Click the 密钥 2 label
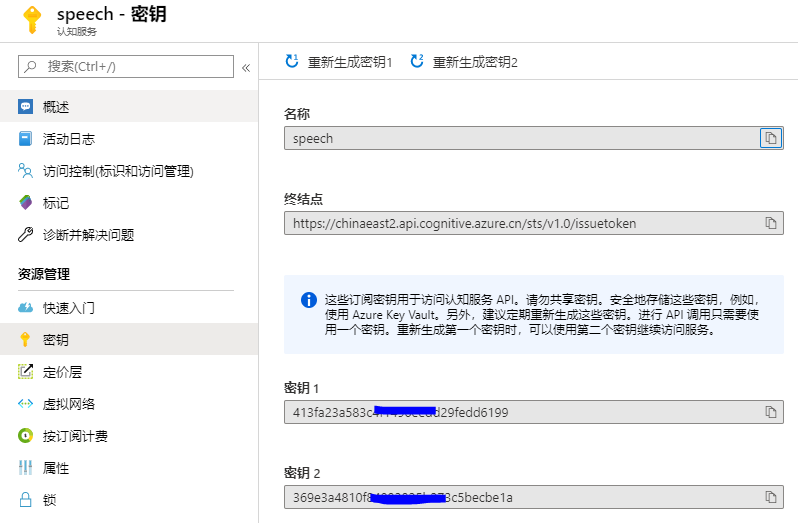 pyautogui.click(x=302, y=473)
